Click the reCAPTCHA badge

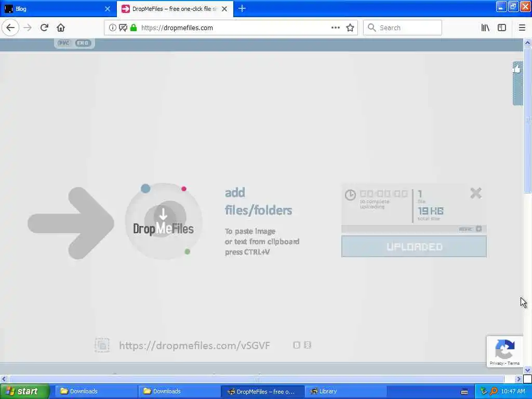[504, 352]
